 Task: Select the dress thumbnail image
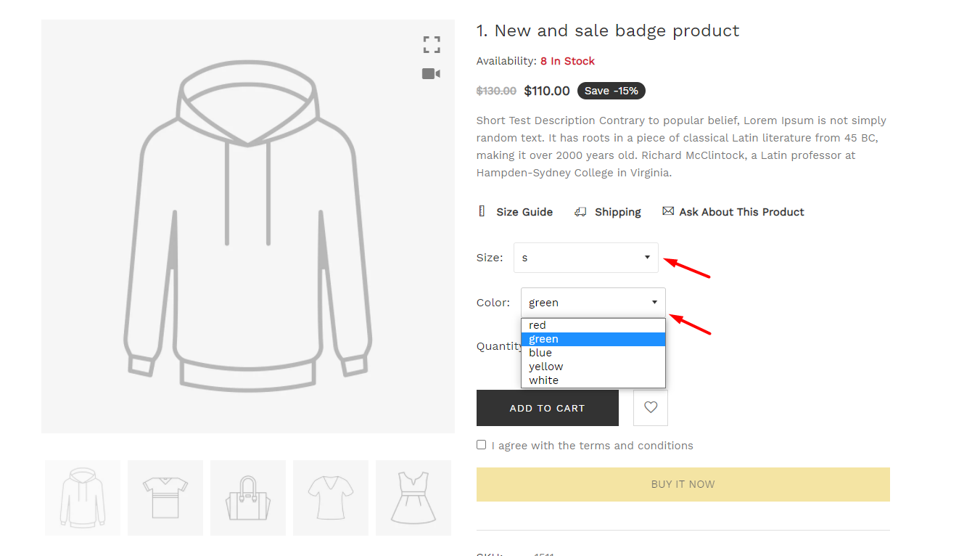click(x=413, y=497)
